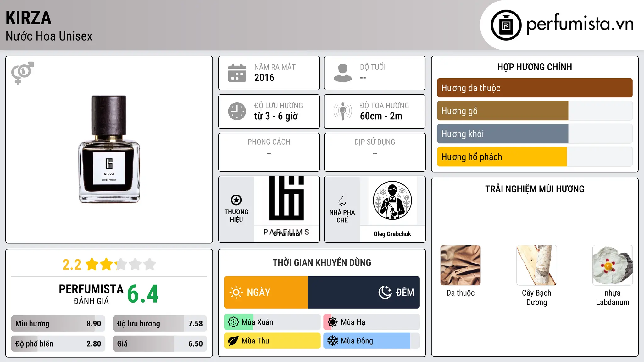
Task: Click the sun icon for Mùa Hạ
Action: coord(333,322)
